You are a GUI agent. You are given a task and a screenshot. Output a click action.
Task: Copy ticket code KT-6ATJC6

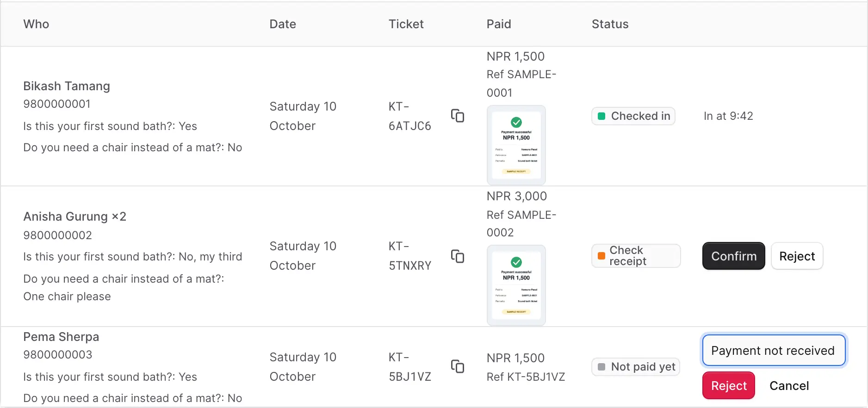point(458,116)
